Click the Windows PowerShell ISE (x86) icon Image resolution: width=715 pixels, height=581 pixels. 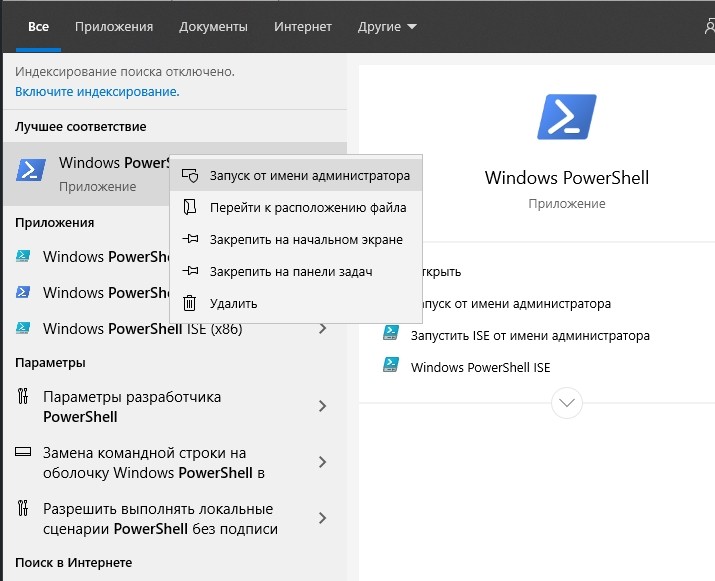(x=24, y=329)
